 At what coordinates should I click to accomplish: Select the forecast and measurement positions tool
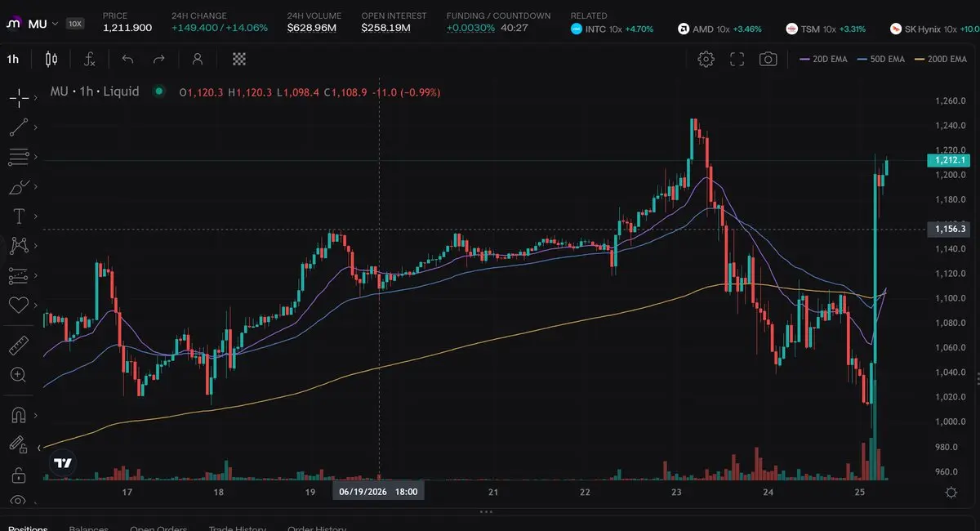coord(19,275)
